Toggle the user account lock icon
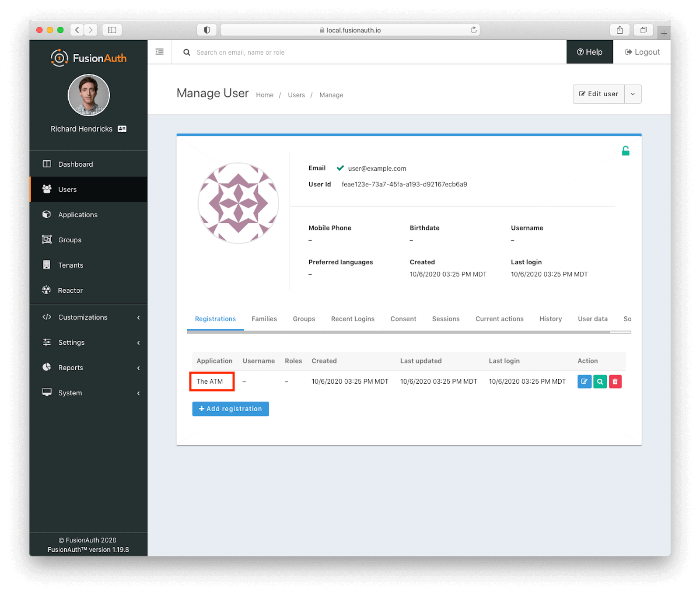The height and width of the screenshot is (595, 700). click(625, 150)
